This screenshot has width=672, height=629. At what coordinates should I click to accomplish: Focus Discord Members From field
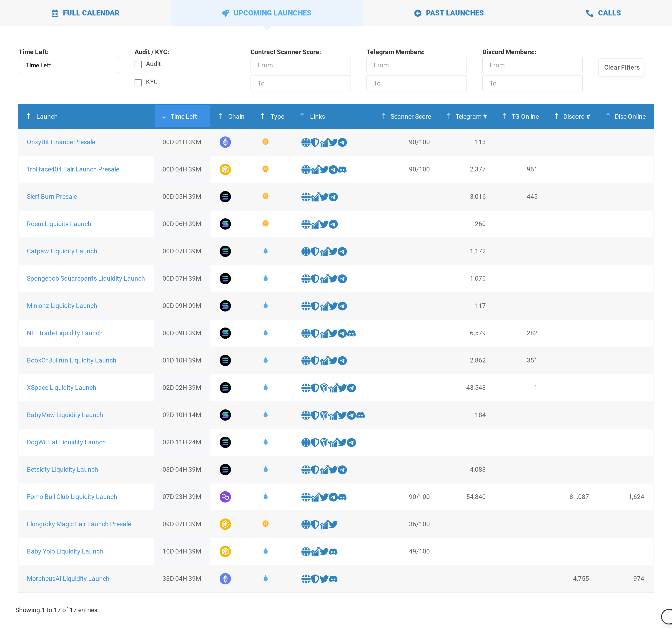(532, 65)
